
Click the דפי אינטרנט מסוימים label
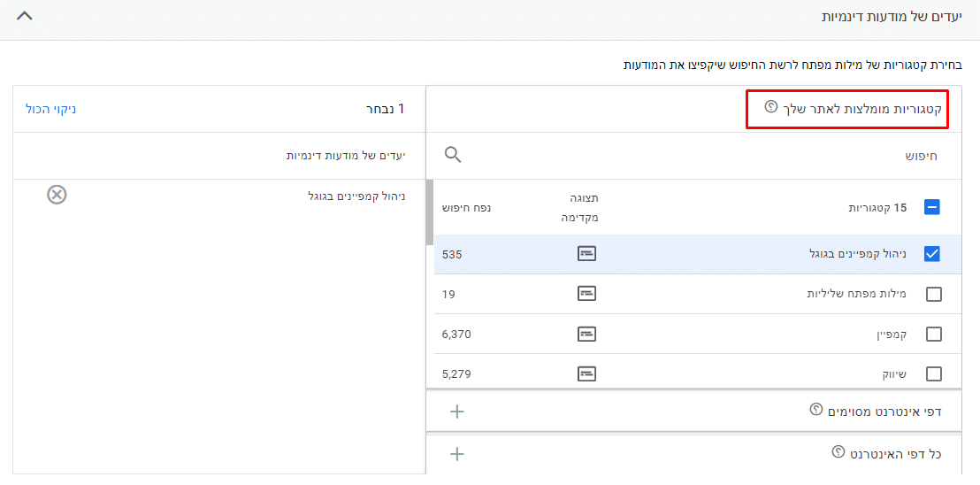click(884, 411)
